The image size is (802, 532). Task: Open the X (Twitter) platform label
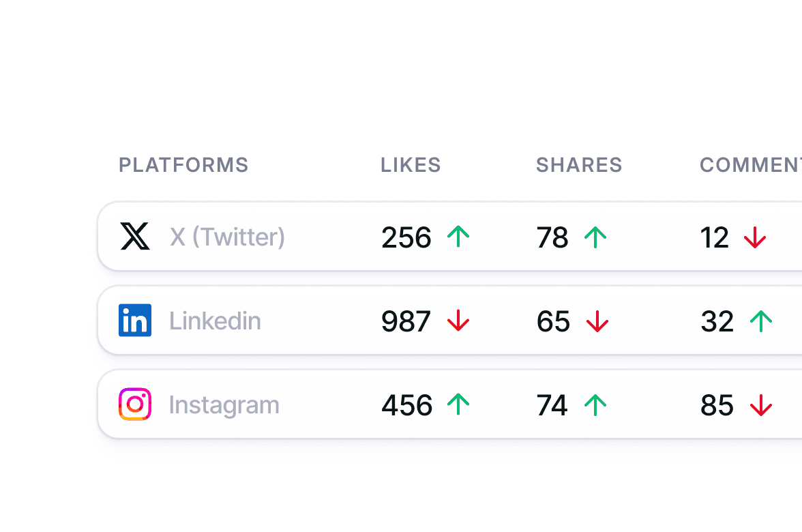coord(227,237)
